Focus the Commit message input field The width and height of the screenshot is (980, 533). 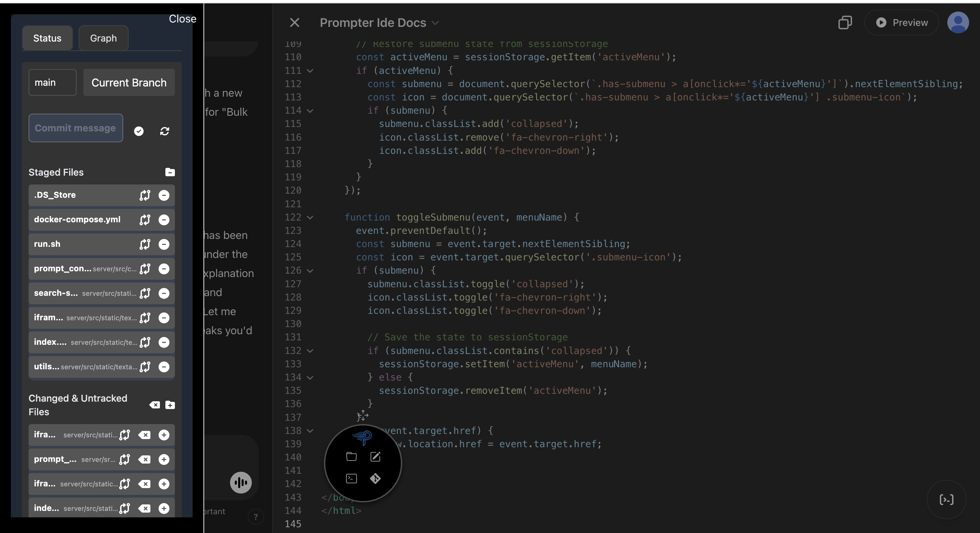coord(75,128)
